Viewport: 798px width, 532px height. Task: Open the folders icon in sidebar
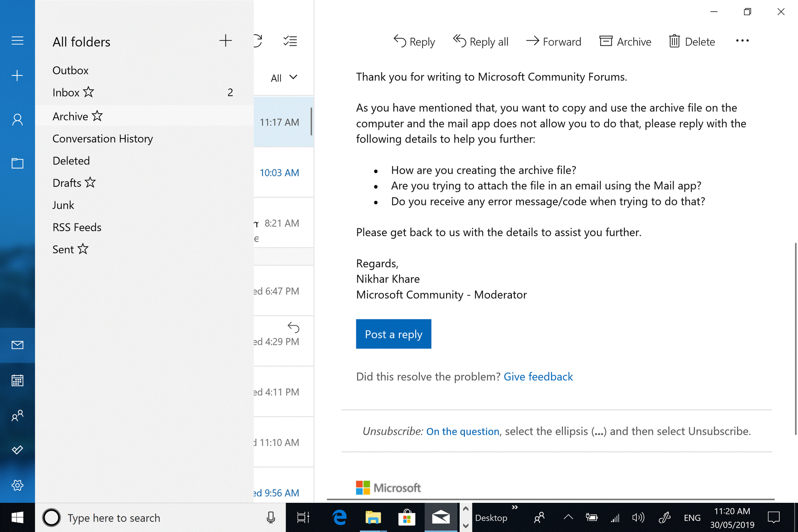click(17, 163)
